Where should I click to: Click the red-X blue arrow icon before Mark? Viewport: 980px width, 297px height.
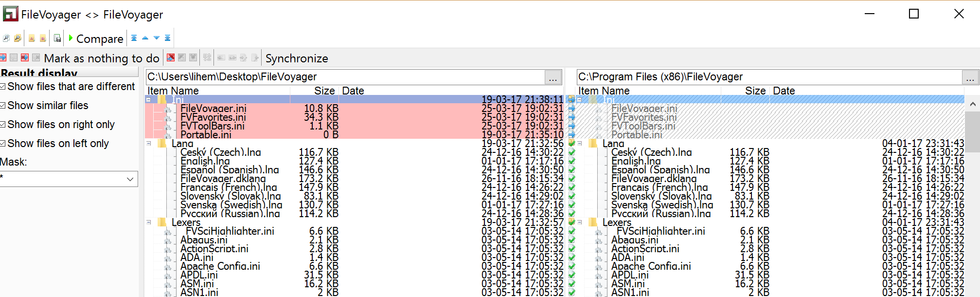coord(25,57)
